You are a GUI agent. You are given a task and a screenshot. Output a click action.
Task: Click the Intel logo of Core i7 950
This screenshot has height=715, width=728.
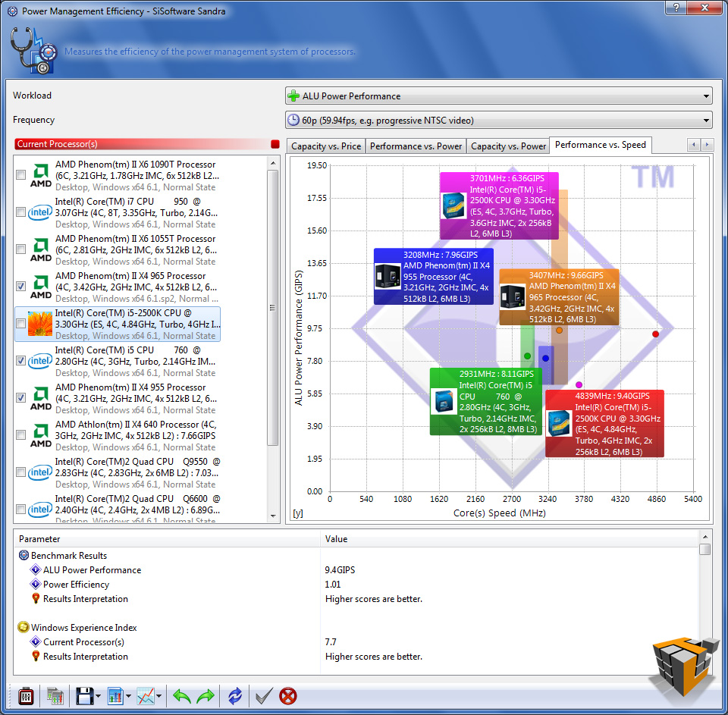point(40,212)
